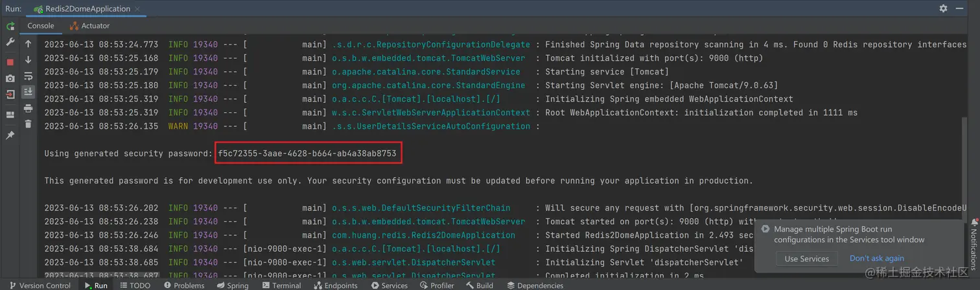This screenshot has height=290, width=980.
Task: Click 'Starting service [Tomcat]' log message
Action: (607, 72)
